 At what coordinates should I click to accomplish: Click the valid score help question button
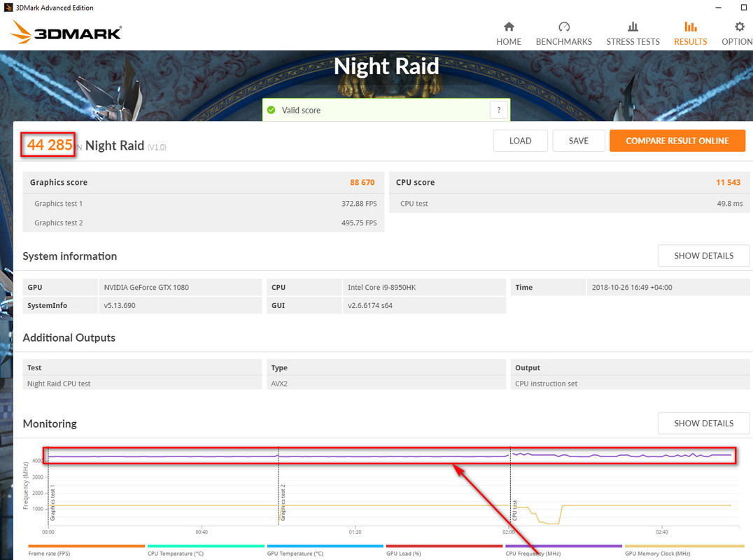pos(499,110)
